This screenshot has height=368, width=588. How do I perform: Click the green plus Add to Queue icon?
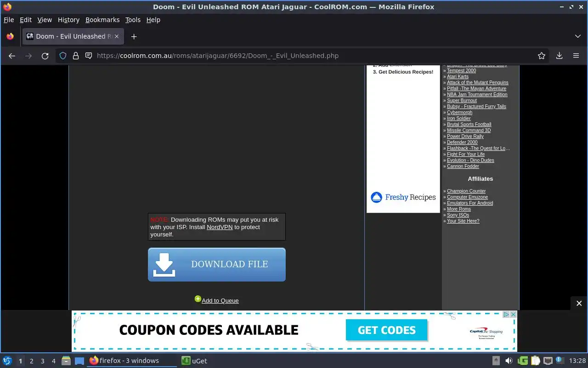tap(198, 299)
